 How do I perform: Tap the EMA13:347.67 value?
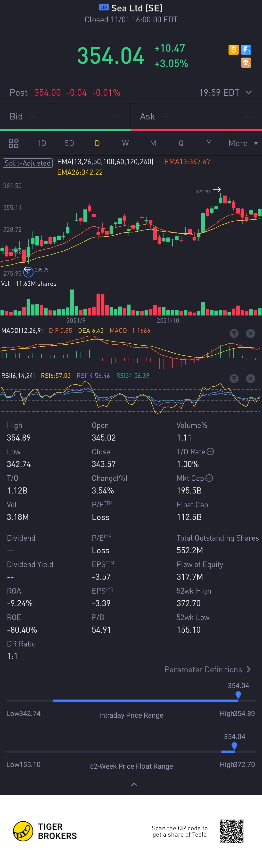tap(188, 162)
